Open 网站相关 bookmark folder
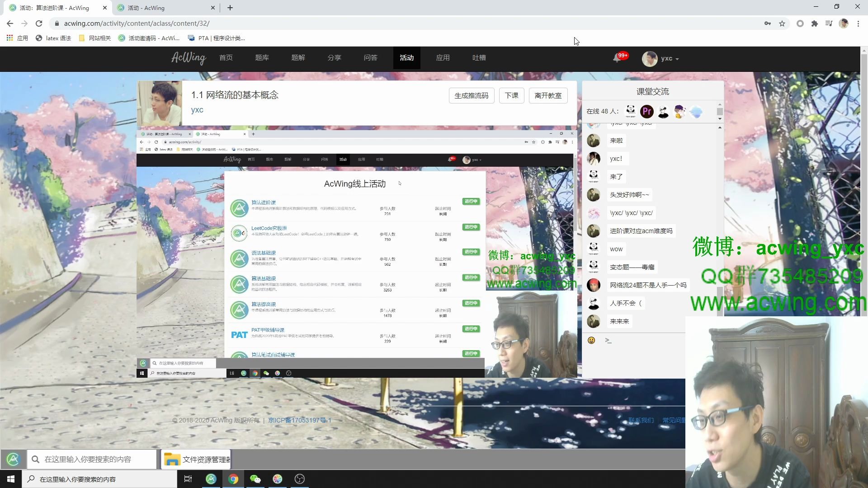Screen dimensions: 868x488 (x=94, y=38)
